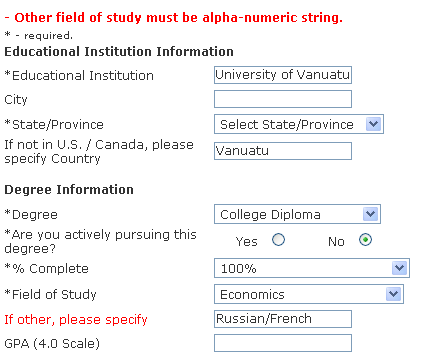Click the red 'If other, please specify' label
The height and width of the screenshot is (360, 425).
(x=76, y=319)
